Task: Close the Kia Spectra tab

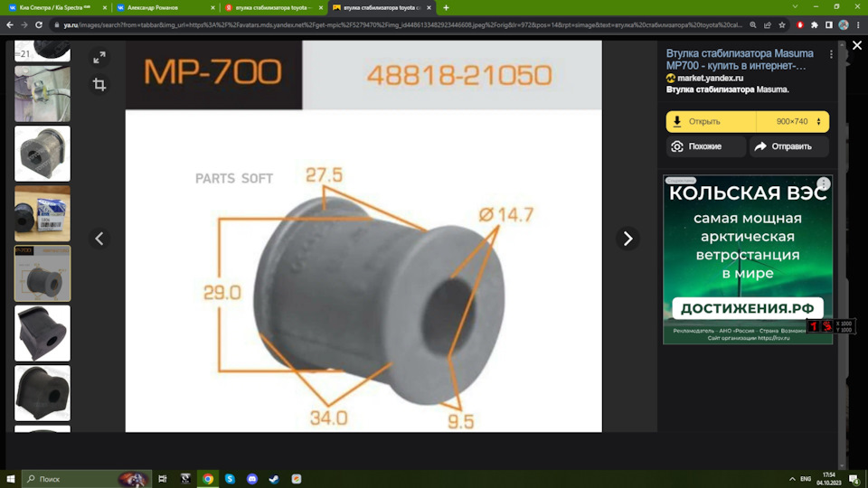Action: click(x=105, y=8)
